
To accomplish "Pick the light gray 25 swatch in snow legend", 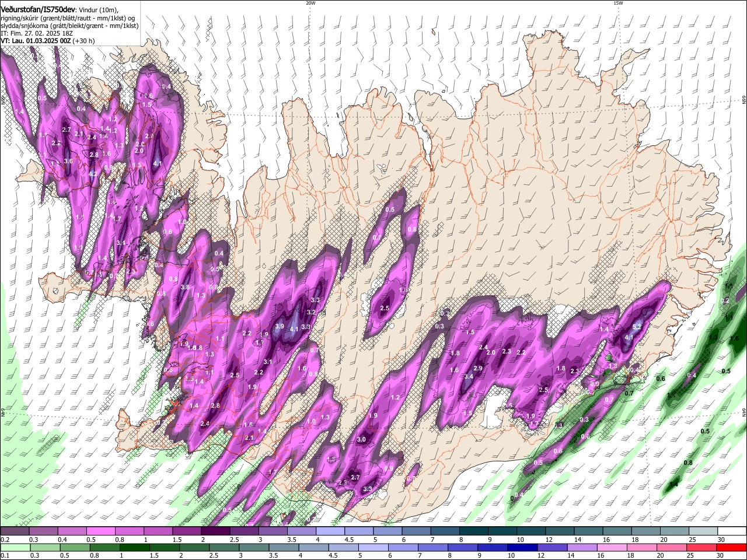I will coord(703,531).
